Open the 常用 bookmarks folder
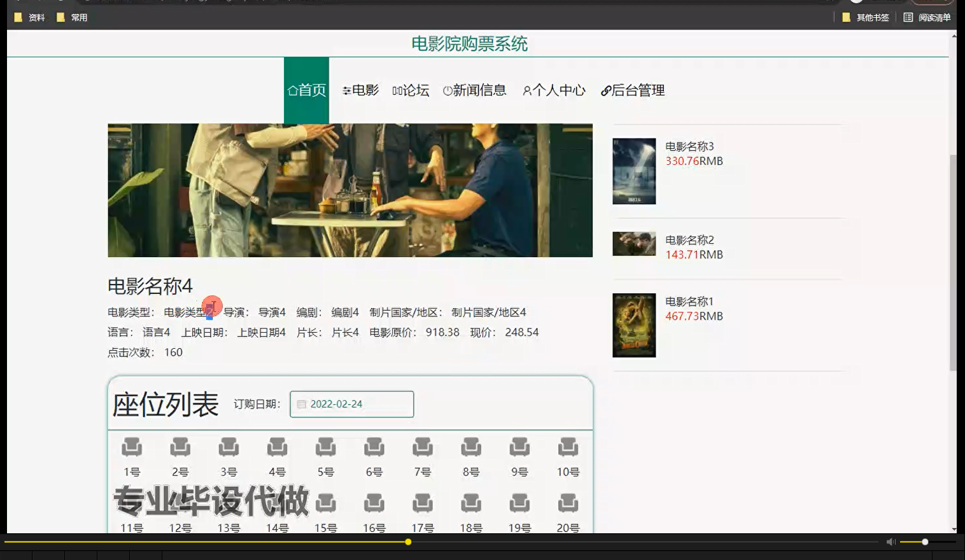Viewport: 965px width, 560px height. tap(72, 17)
